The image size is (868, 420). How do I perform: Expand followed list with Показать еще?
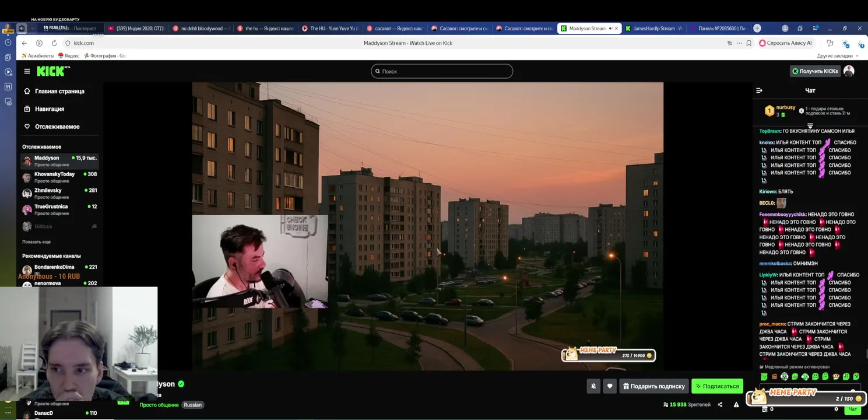tap(36, 242)
